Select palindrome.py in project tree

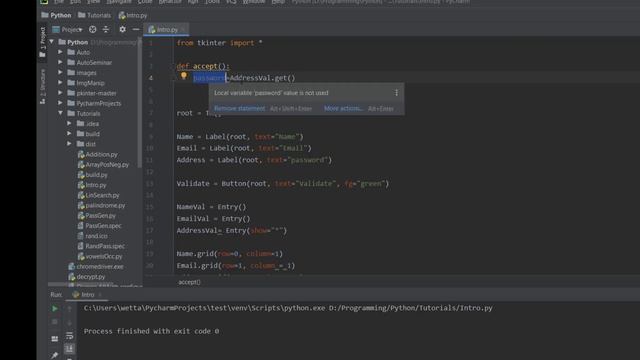point(101,205)
